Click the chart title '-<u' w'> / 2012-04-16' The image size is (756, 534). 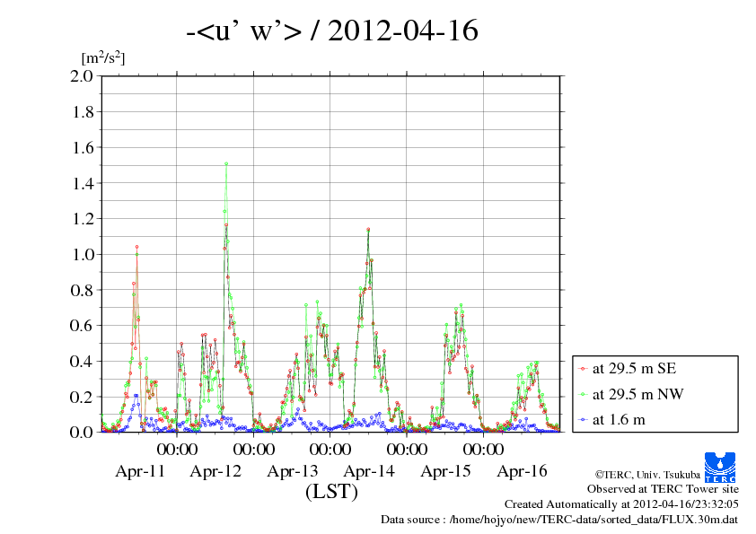(332, 31)
